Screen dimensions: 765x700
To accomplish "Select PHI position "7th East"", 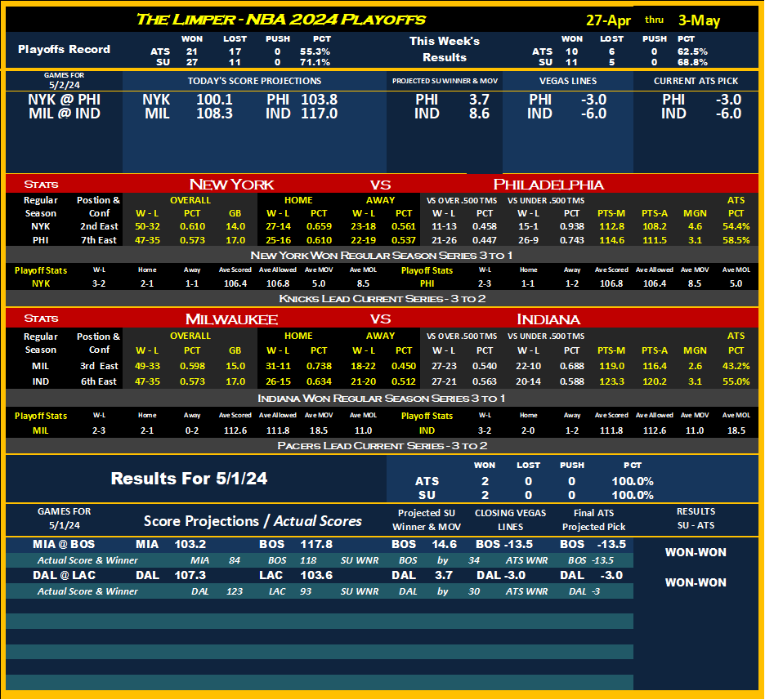I will pyautogui.click(x=99, y=240).
